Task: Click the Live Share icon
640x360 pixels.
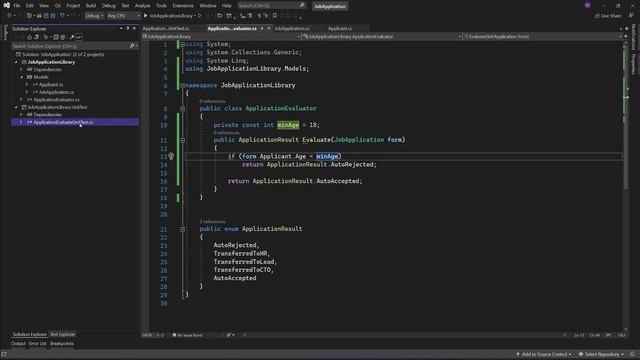Action: [598, 16]
